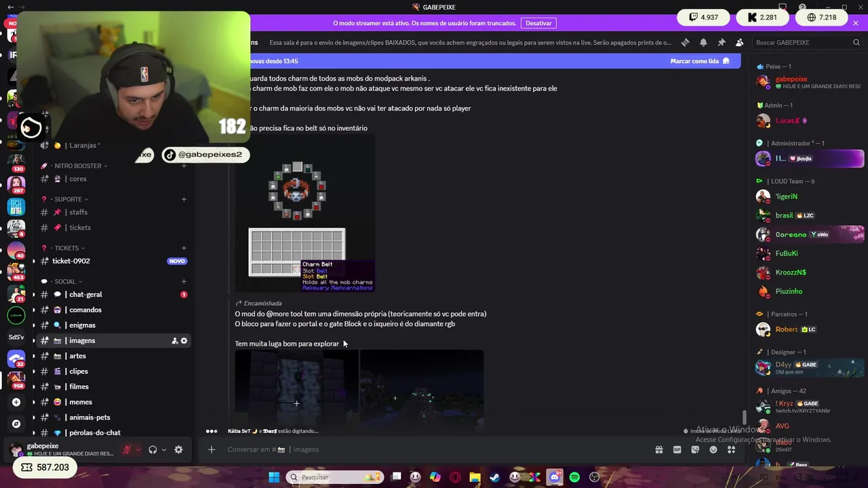Open headphone output options dropdown arrow
The height and width of the screenshot is (488, 868).
pyautogui.click(x=164, y=449)
